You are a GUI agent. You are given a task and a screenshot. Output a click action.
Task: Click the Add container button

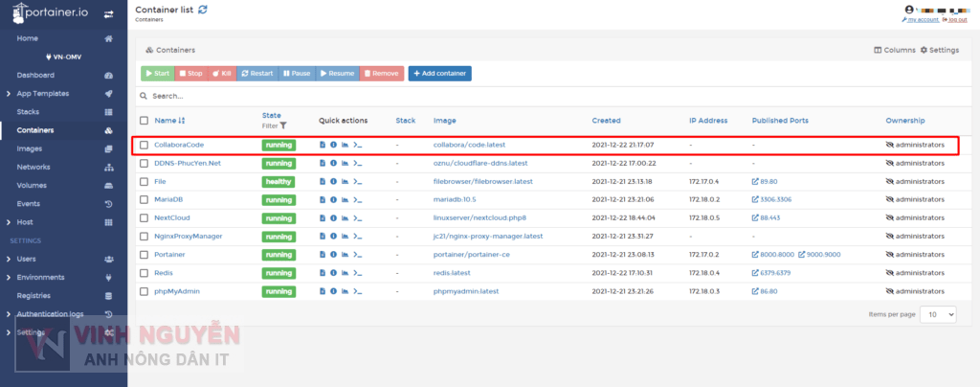pyautogui.click(x=440, y=74)
